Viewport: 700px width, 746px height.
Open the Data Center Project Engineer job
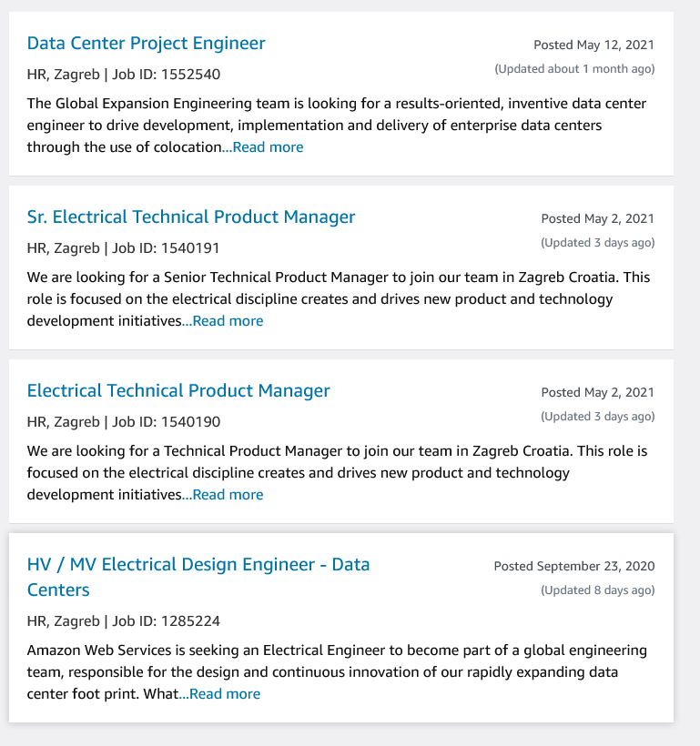click(x=146, y=44)
